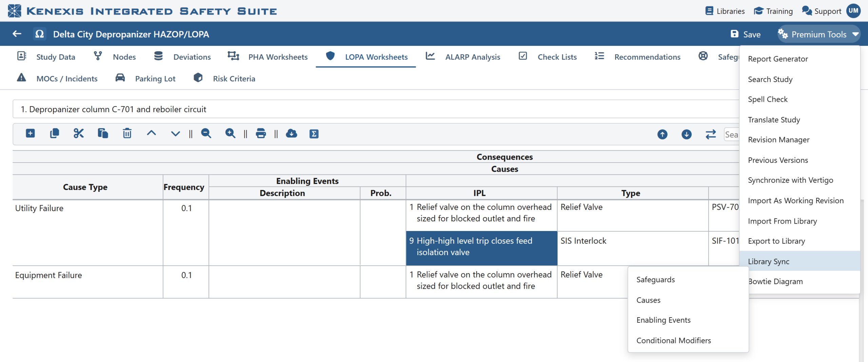
Task: Click the Utility Failure frequency 0.1 cell
Action: pyautogui.click(x=186, y=233)
